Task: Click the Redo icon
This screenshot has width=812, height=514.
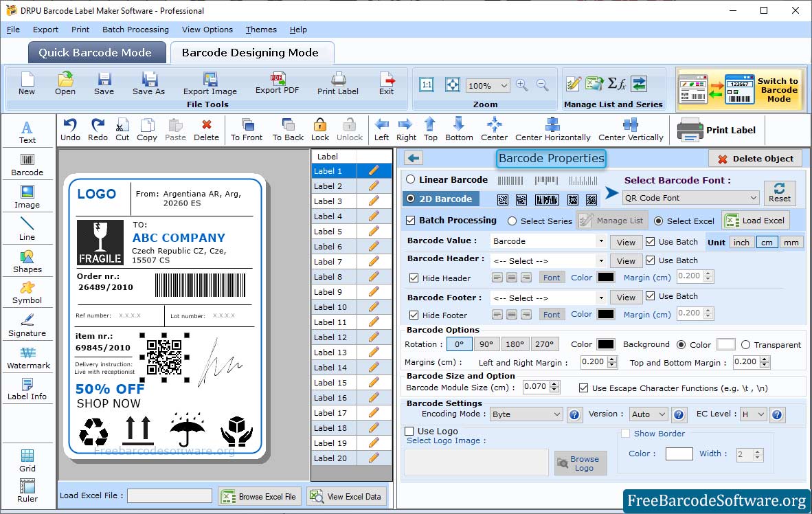Action: [x=98, y=130]
